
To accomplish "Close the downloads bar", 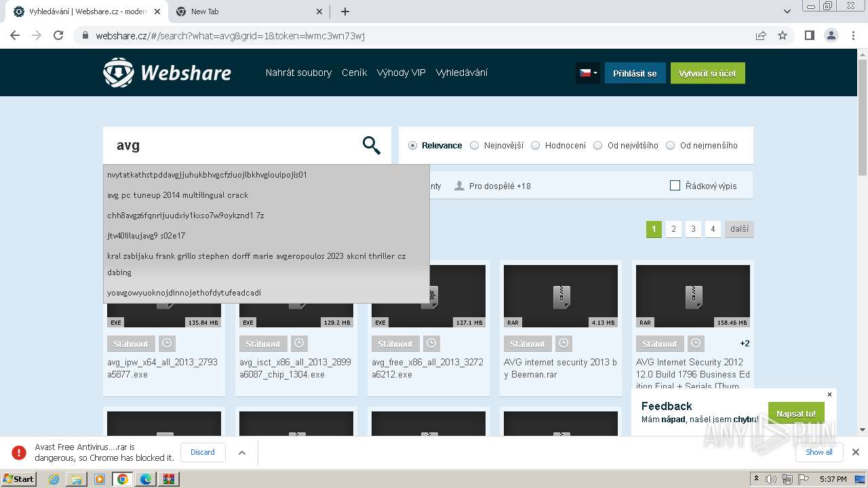I will tap(856, 452).
